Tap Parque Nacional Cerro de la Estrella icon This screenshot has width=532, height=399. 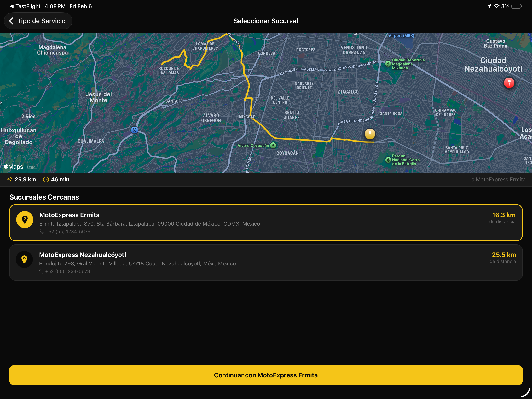[388, 160]
